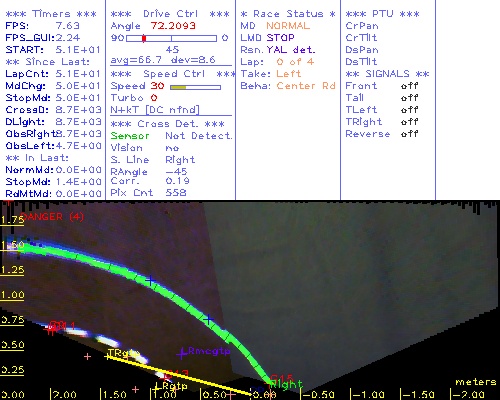This screenshot has height=400, width=500.
Task: Click the Front signal off status
Action: click(x=409, y=86)
